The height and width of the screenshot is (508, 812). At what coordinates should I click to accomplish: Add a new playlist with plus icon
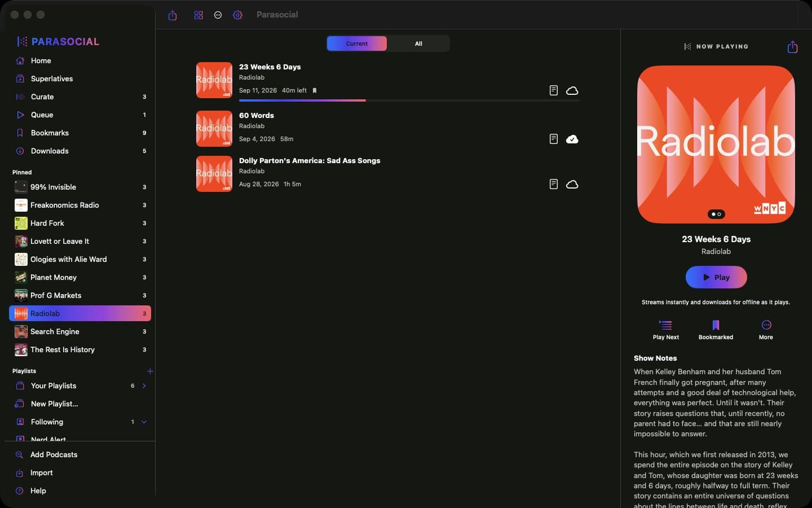(150, 371)
